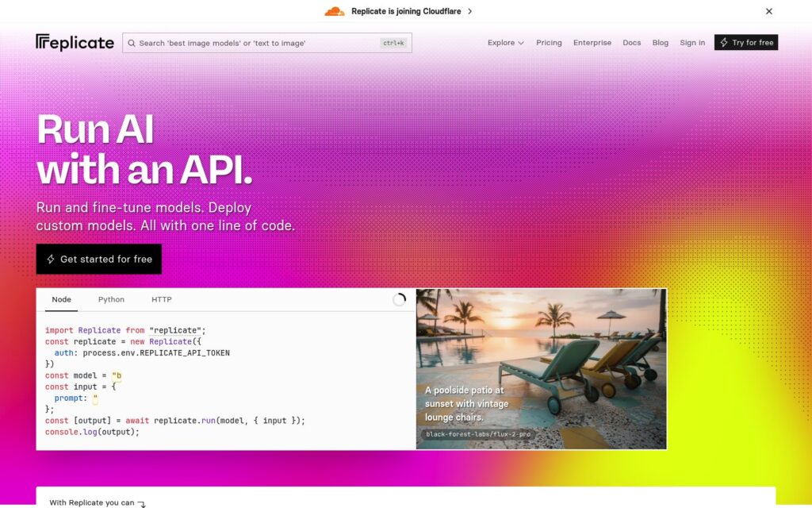Click the black-forest-labs/flux-2-pro model label
Screen dimensions: 812x508
coord(478,434)
